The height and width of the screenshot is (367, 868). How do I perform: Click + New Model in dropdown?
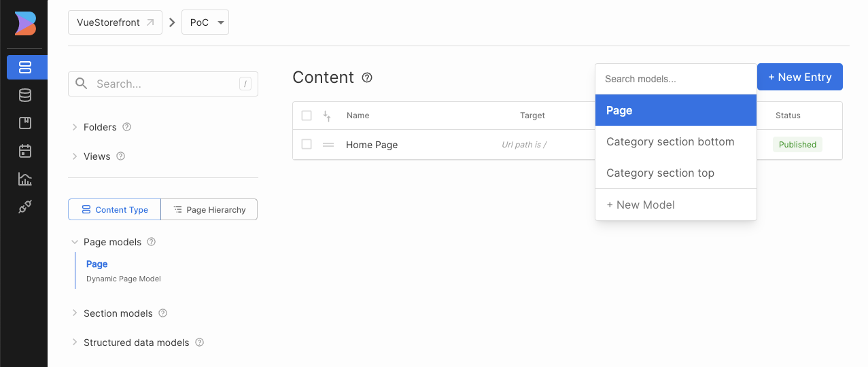coord(676,205)
